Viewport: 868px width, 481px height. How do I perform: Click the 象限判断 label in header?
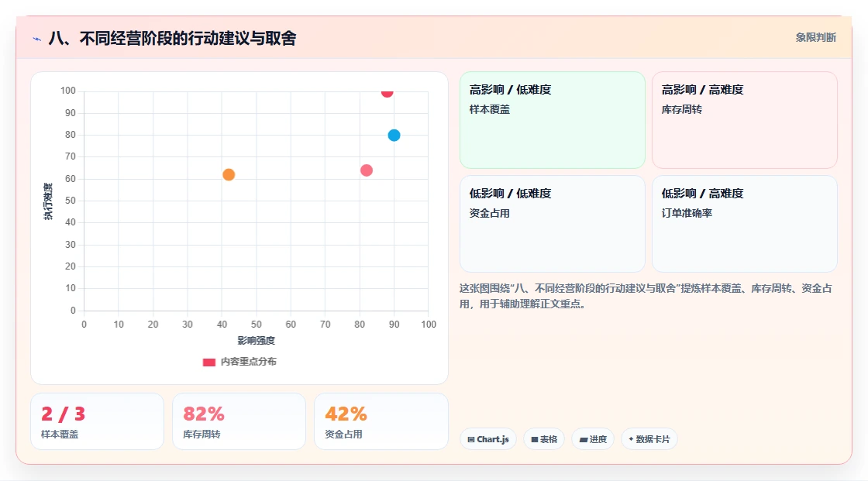tap(816, 38)
